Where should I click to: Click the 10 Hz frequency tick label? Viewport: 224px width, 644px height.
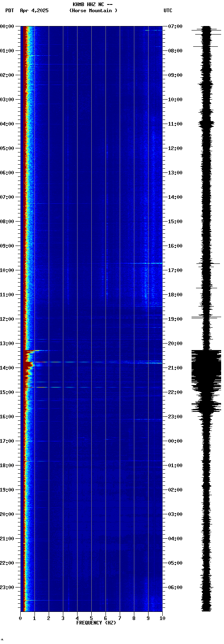[162, 618]
